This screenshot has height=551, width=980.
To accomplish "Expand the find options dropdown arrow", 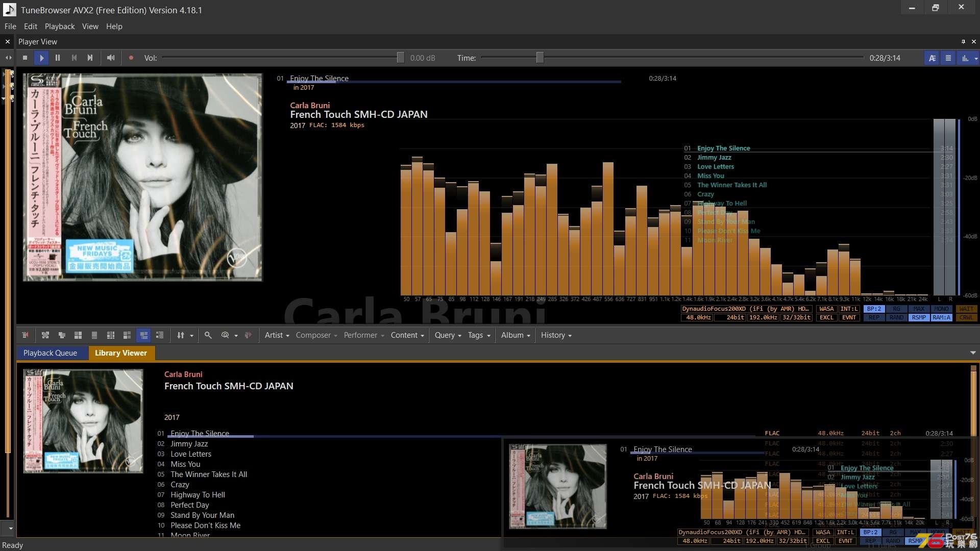I will pyautogui.click(x=236, y=336).
